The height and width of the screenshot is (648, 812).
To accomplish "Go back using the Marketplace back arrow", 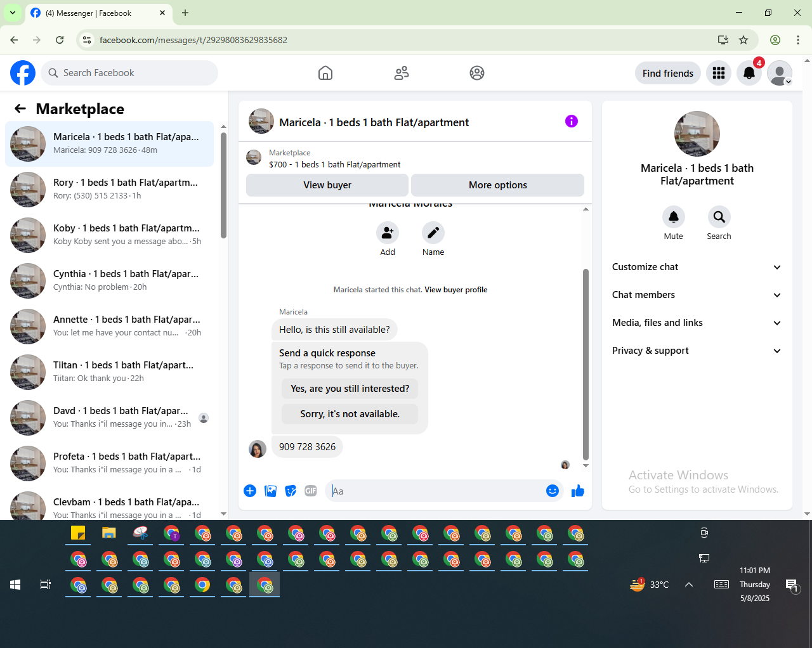I will point(20,108).
